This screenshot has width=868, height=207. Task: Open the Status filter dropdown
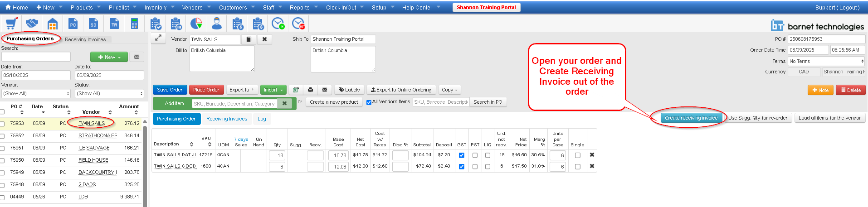(109, 93)
